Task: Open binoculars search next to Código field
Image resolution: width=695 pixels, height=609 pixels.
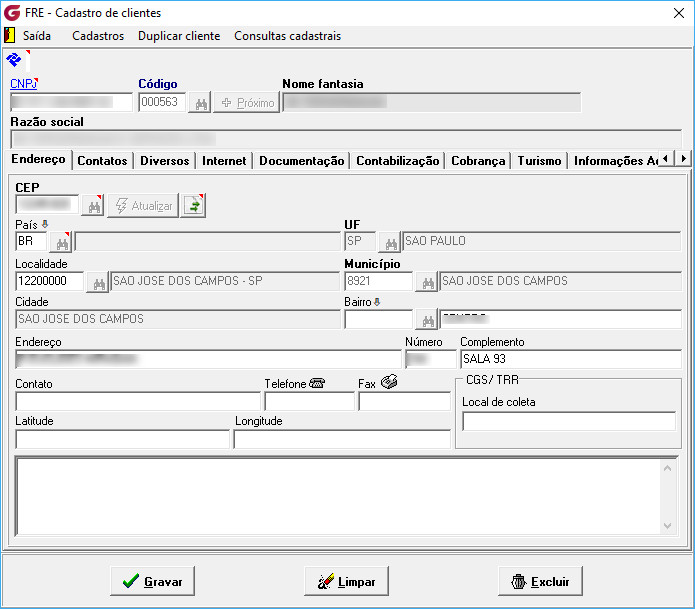Action: coord(201,103)
